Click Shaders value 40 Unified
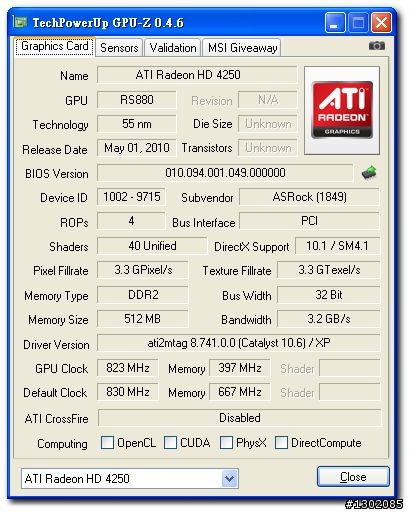The height and width of the screenshot is (512, 410). pos(152,246)
